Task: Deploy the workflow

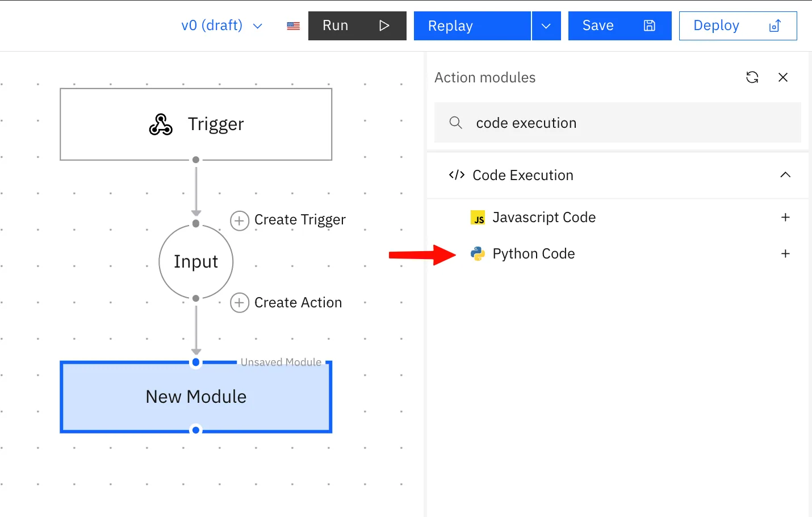Action: tap(738, 26)
